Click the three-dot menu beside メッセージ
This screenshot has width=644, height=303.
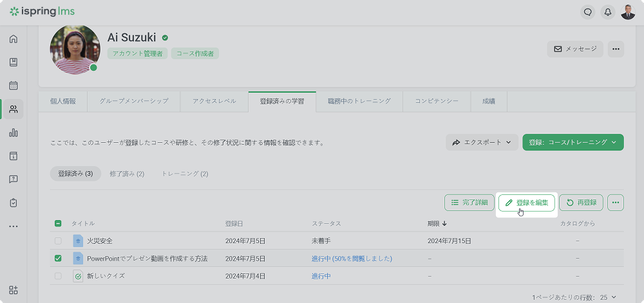pos(616,49)
